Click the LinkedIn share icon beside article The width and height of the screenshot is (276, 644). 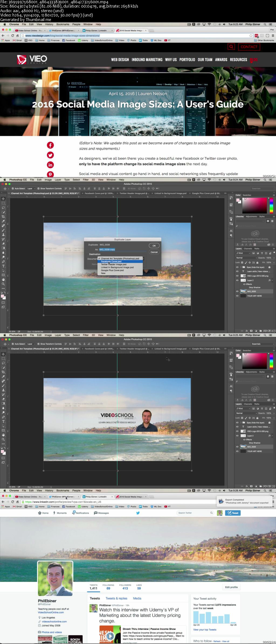pos(50,165)
